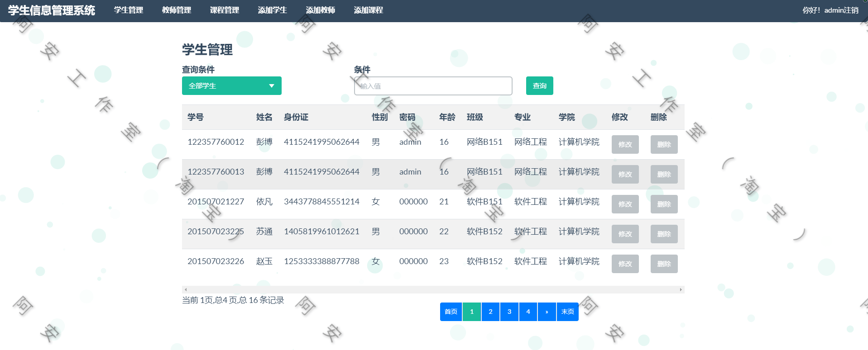Click 修改 for student 122357760012
The height and width of the screenshot is (350, 868).
(x=625, y=145)
